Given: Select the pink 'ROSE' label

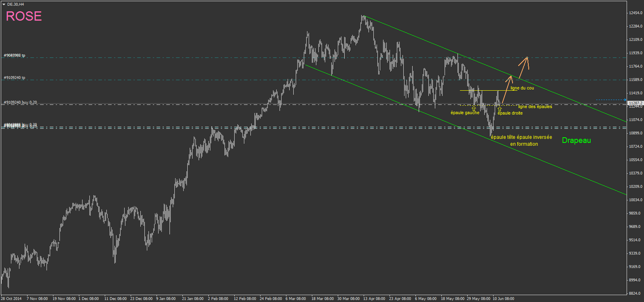Looking at the screenshot, I should 24,16.
